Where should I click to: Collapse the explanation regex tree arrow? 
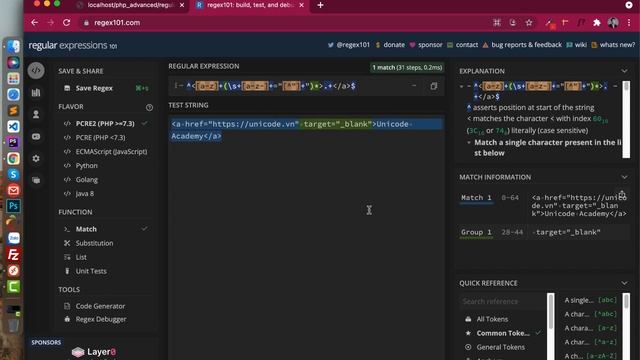click(x=462, y=86)
